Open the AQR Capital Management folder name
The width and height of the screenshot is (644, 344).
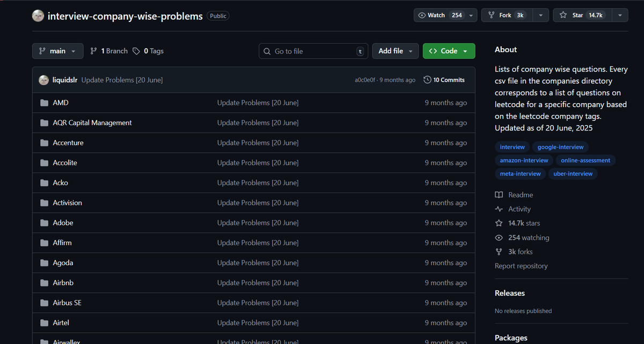tap(92, 123)
